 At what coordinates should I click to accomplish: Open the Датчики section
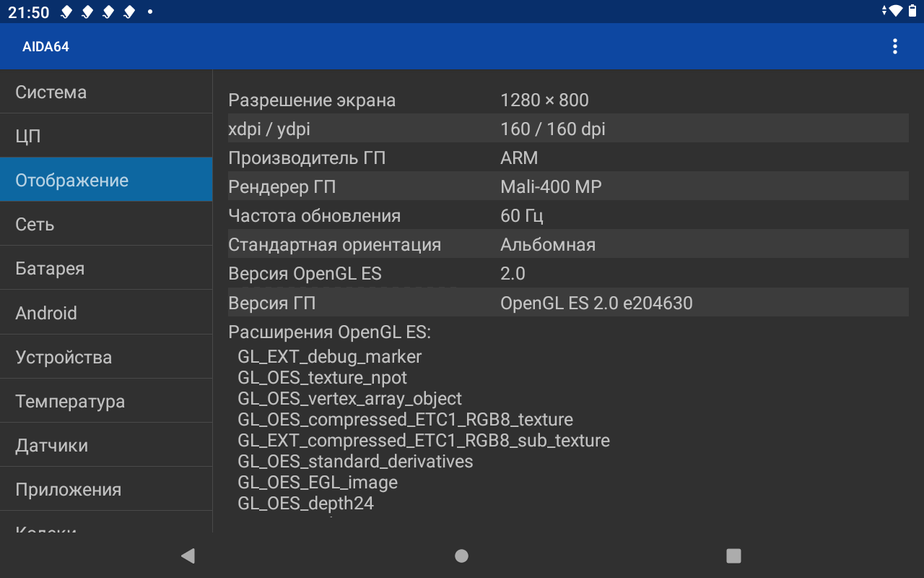(x=106, y=446)
